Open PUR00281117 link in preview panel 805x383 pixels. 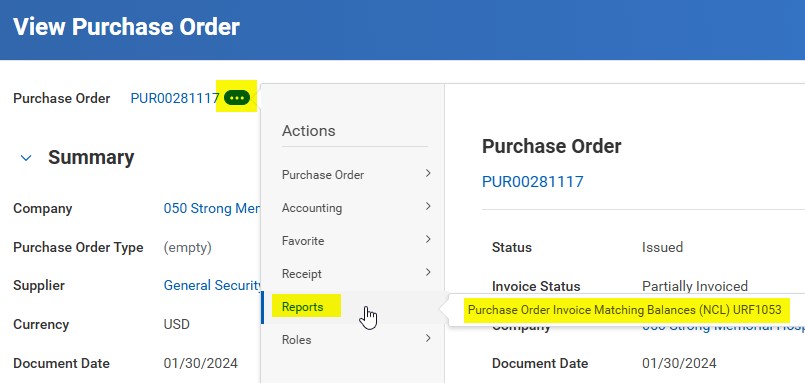532,181
